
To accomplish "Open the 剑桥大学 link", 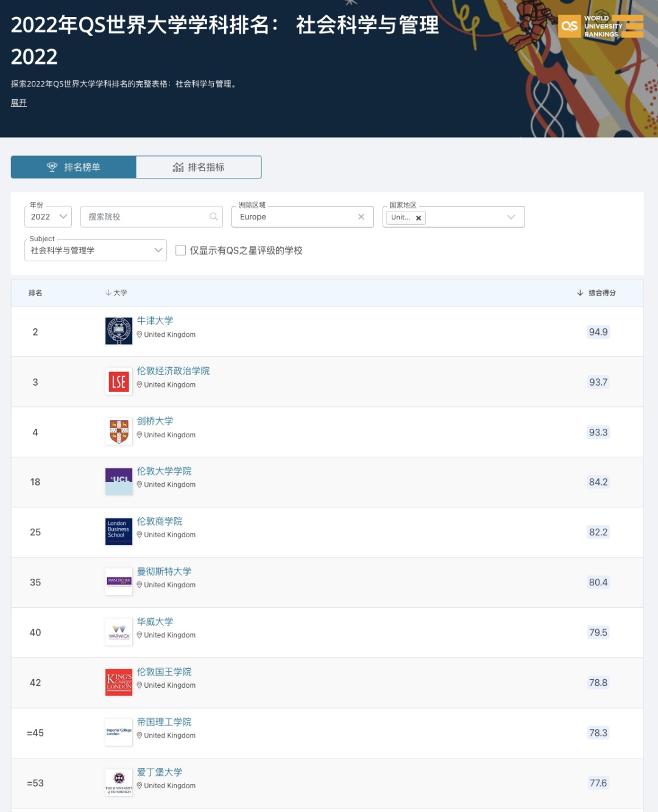I will (x=155, y=421).
